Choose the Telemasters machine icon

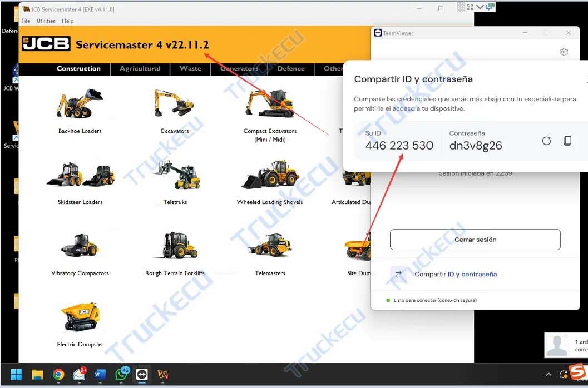tap(270, 245)
